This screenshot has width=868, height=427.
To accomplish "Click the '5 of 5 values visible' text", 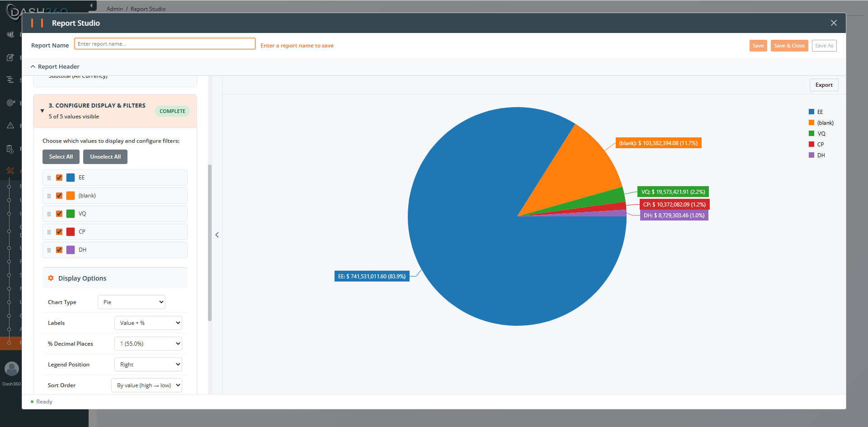I will [74, 117].
